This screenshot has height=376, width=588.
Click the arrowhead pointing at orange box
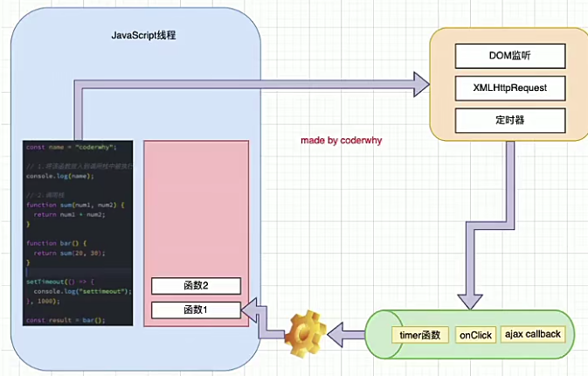420,85
